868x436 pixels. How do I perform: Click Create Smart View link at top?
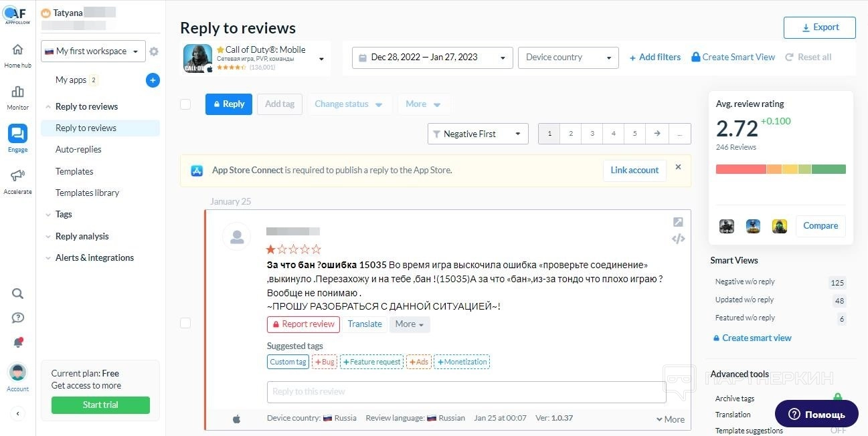tap(733, 58)
